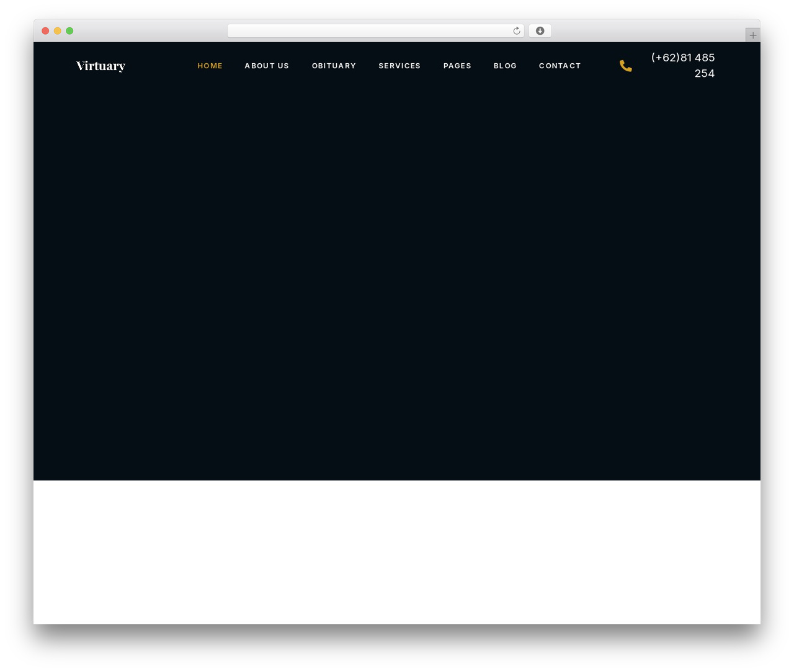Open the Home menu item
The image size is (794, 672).
tap(210, 66)
